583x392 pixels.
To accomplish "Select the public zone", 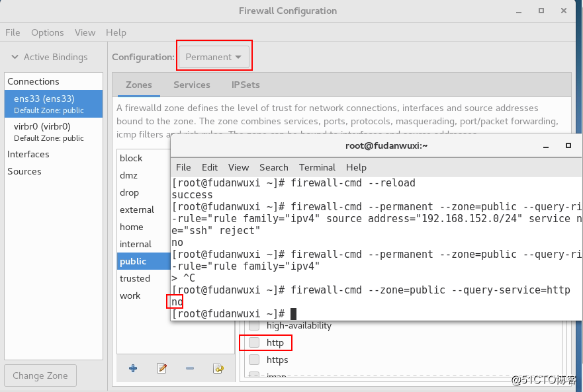I will (144, 261).
